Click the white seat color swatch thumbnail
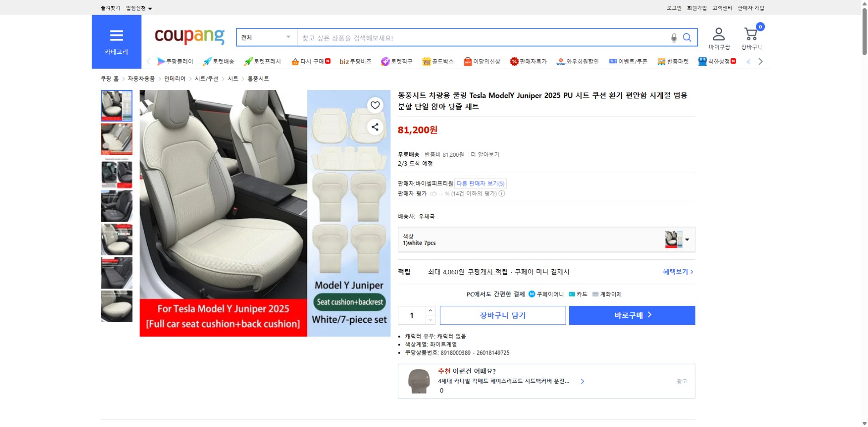The image size is (868, 427). 674,239
